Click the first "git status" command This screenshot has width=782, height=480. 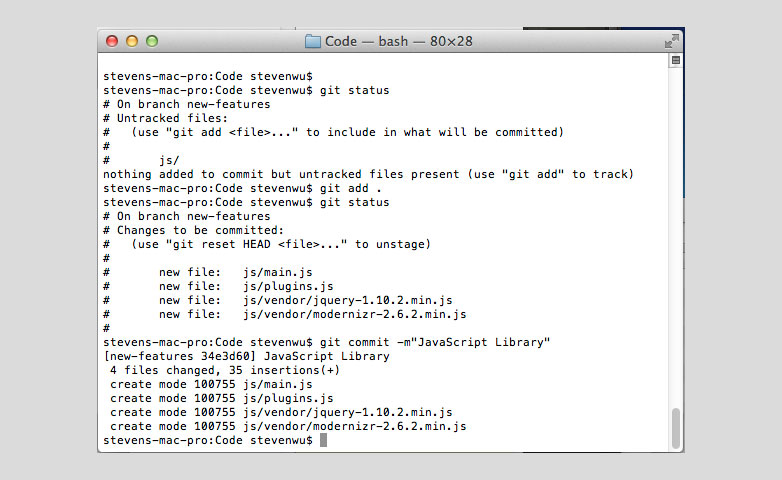pos(354,90)
